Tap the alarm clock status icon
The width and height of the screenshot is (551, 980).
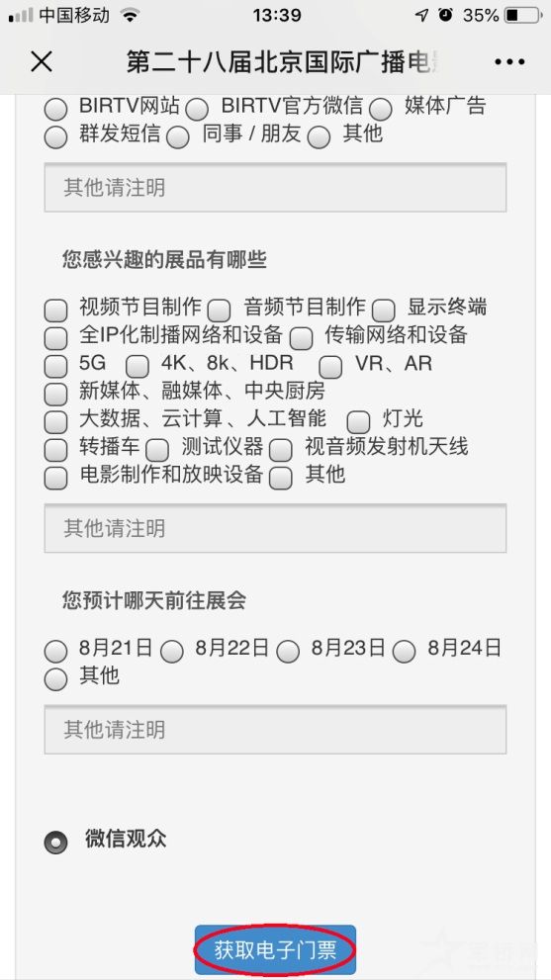(x=445, y=15)
